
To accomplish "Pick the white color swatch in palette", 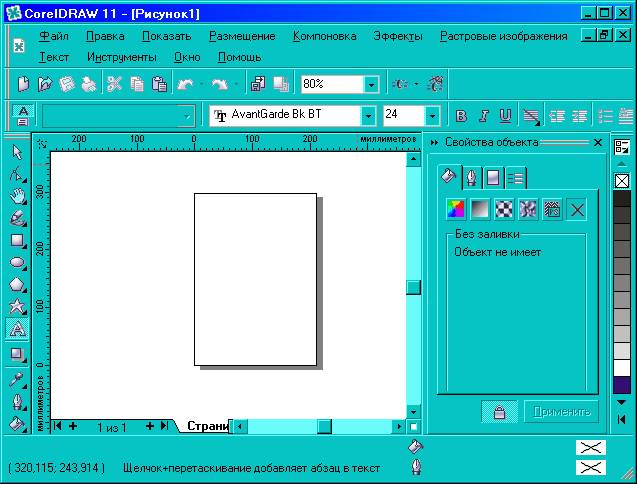I will 622,367.
